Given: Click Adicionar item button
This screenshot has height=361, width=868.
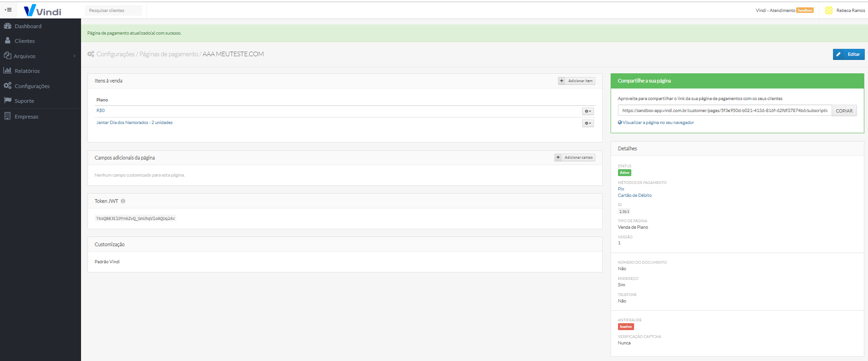Looking at the screenshot, I should coord(577,81).
